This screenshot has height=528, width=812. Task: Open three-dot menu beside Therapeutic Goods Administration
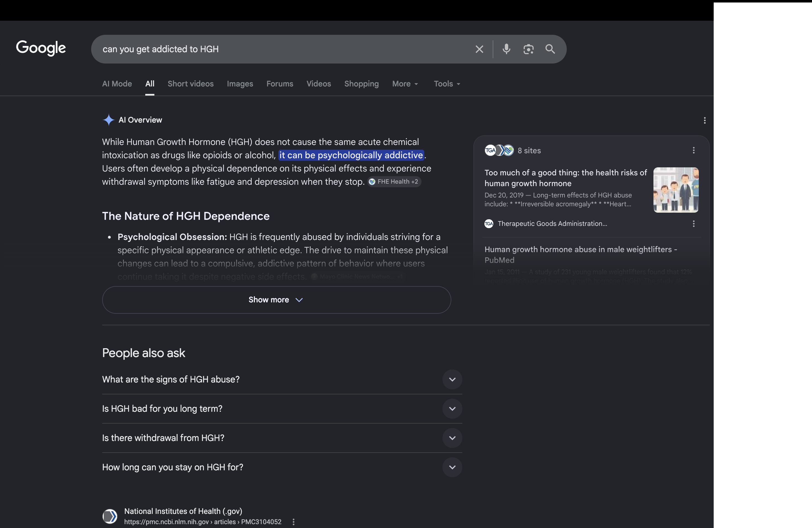(x=694, y=224)
